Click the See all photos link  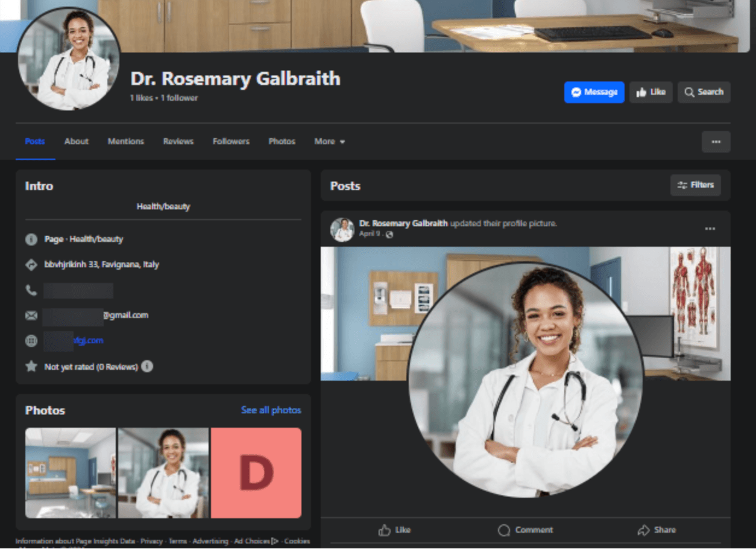[271, 410]
